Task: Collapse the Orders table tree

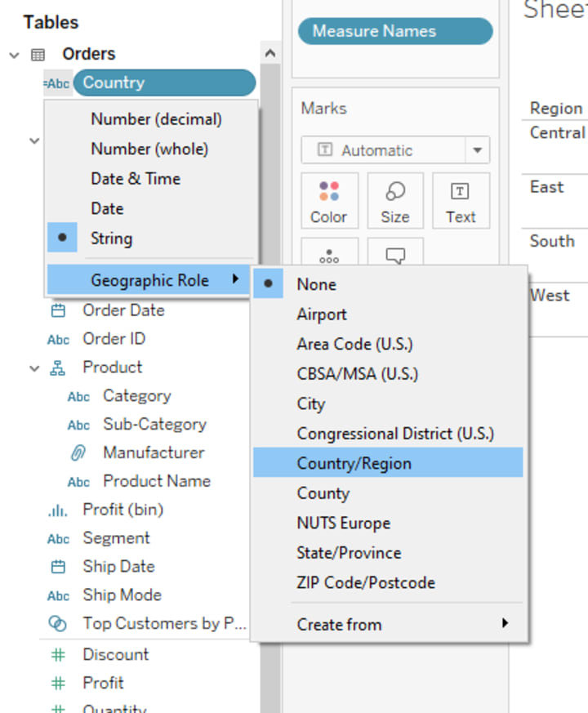Action: point(14,55)
